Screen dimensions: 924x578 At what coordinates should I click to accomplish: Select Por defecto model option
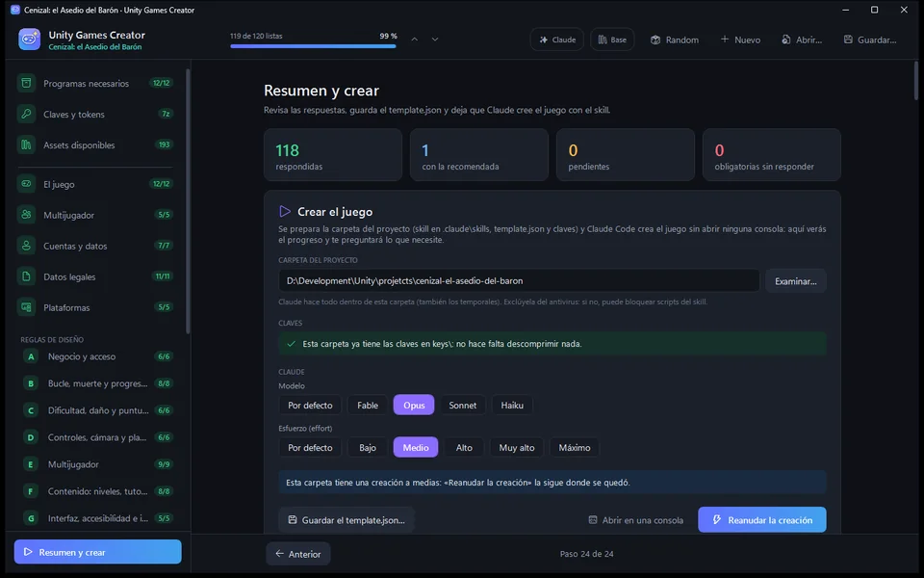click(310, 406)
